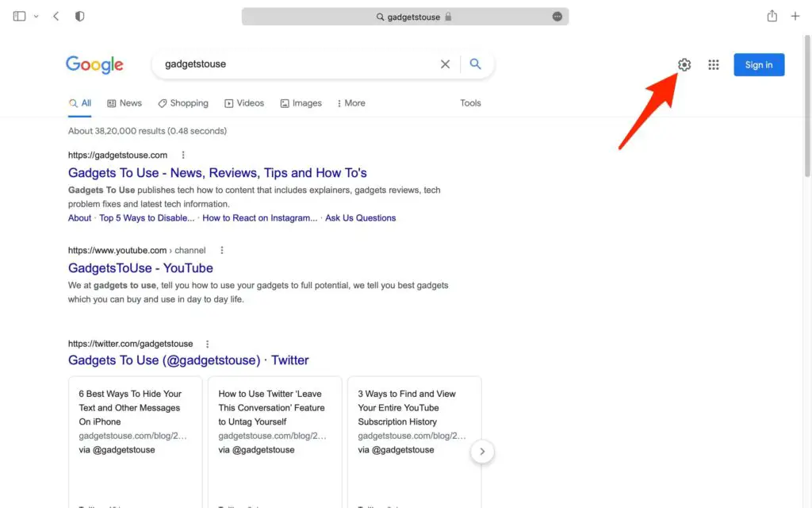Screen dimensions: 812x508
Task: Open tweet card '6 Best Ways To Hide Your Text'
Action: (x=135, y=442)
